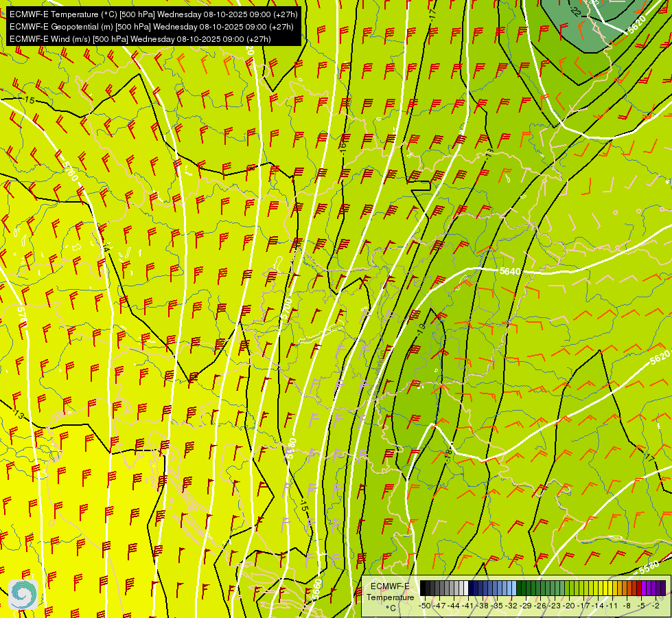
Task: Click the legend title ECMWF-E Temperature °C
Action: [390, 597]
